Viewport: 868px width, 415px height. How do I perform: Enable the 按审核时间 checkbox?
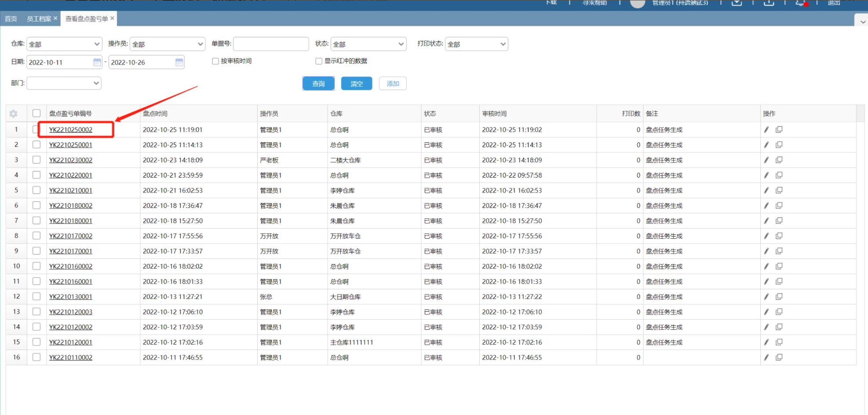pyautogui.click(x=215, y=61)
